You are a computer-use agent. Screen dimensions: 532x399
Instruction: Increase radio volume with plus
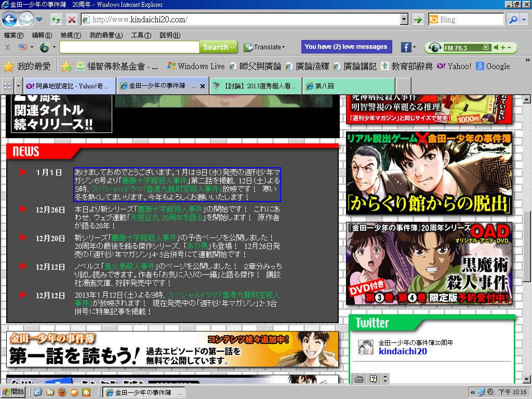503,47
